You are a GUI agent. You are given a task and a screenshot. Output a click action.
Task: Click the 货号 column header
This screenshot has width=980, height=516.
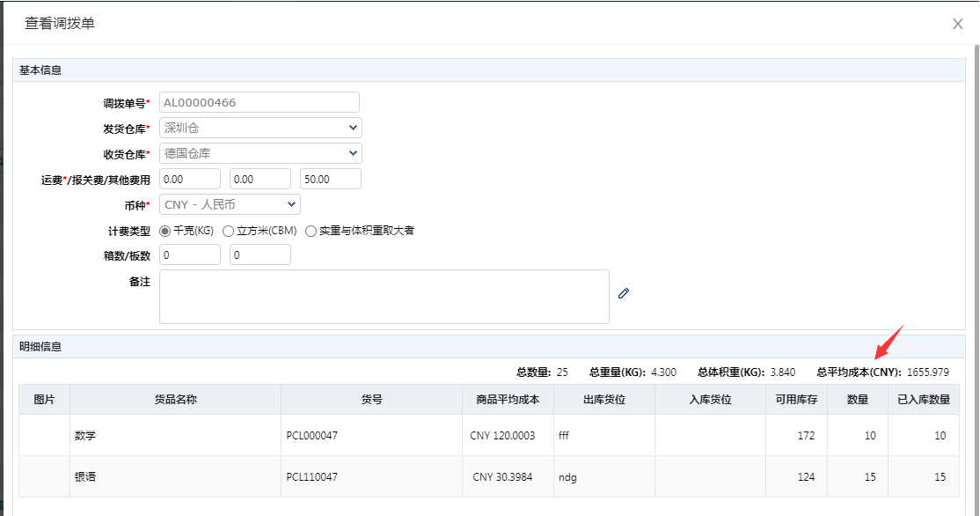(372, 399)
